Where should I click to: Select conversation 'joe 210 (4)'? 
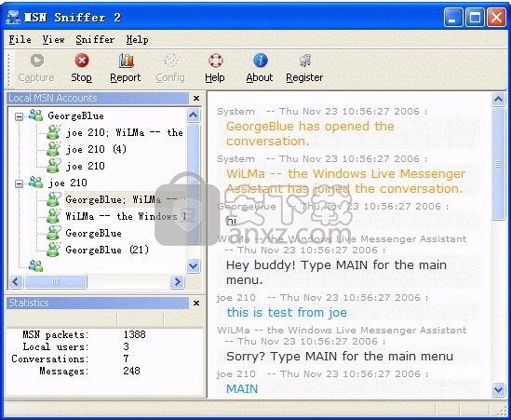click(x=96, y=149)
